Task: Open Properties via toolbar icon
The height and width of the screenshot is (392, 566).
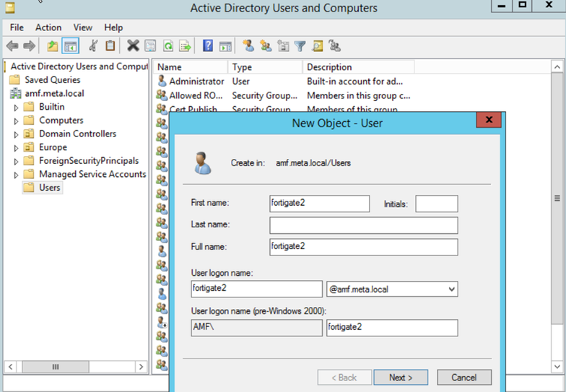Action: pyautogui.click(x=150, y=46)
